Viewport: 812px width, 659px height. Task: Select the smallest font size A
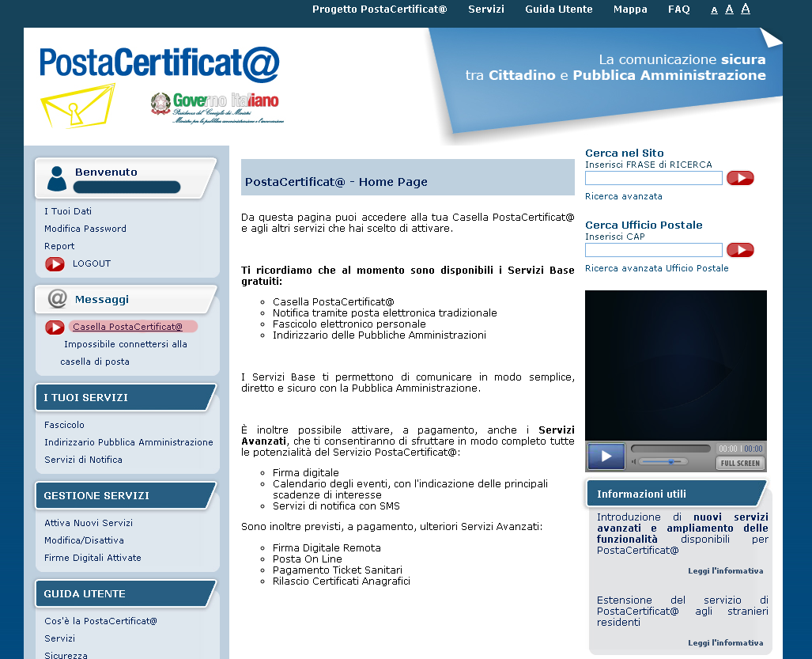(x=714, y=9)
